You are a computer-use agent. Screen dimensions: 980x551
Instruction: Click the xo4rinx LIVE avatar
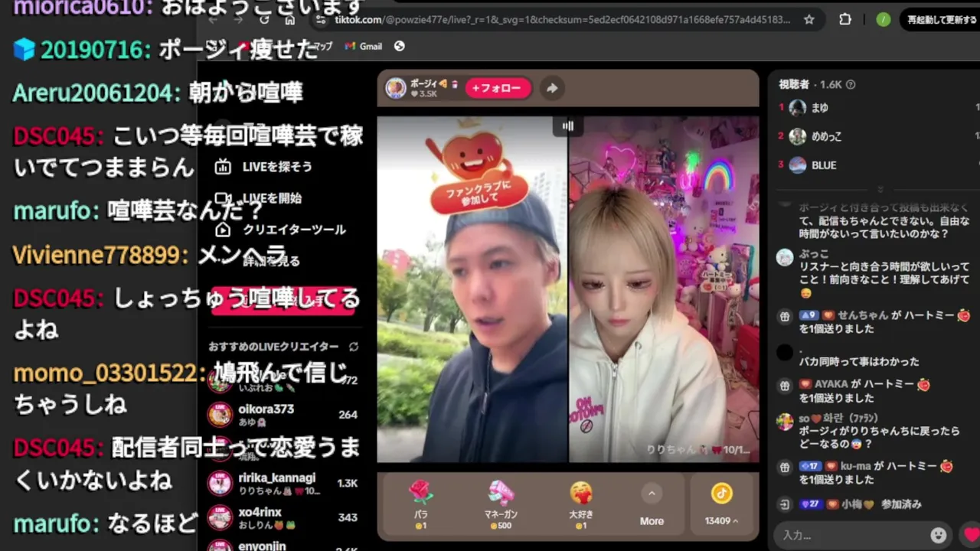point(220,518)
